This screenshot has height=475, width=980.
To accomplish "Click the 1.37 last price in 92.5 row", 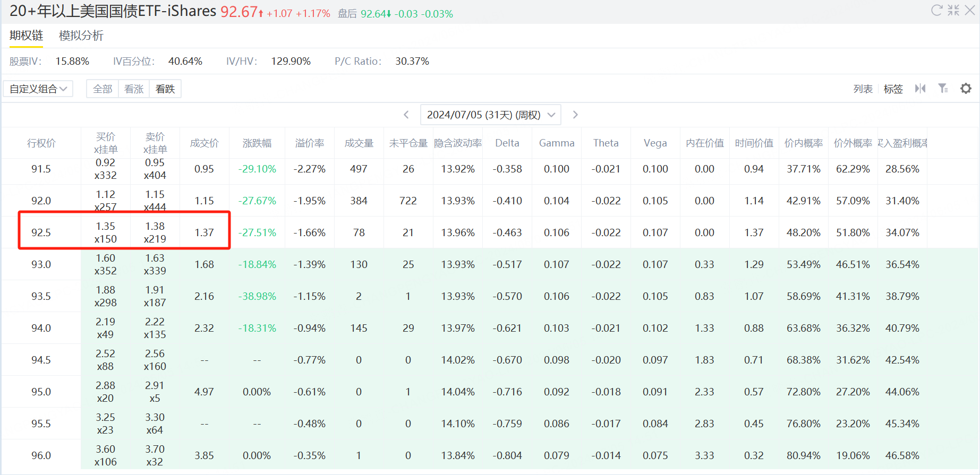I will [x=204, y=232].
